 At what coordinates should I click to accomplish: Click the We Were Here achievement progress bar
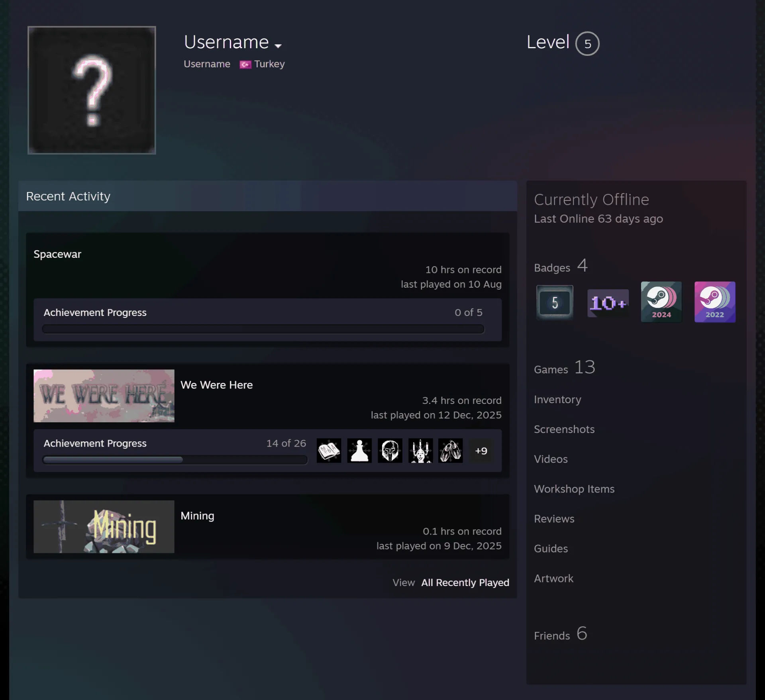pyautogui.click(x=175, y=460)
